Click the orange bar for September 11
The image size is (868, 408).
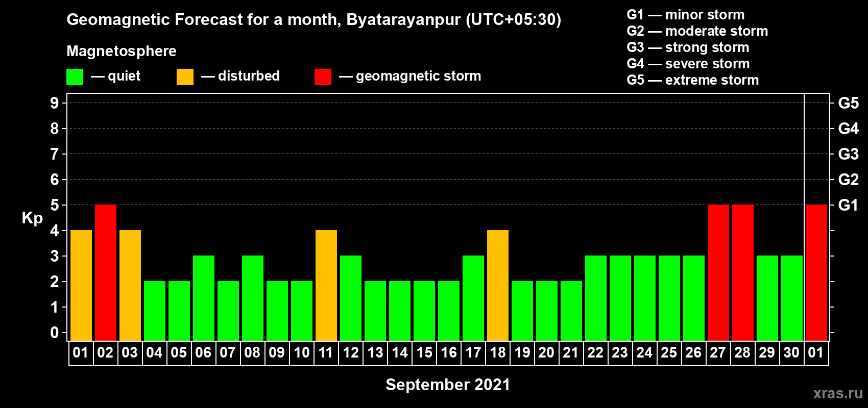point(326,286)
